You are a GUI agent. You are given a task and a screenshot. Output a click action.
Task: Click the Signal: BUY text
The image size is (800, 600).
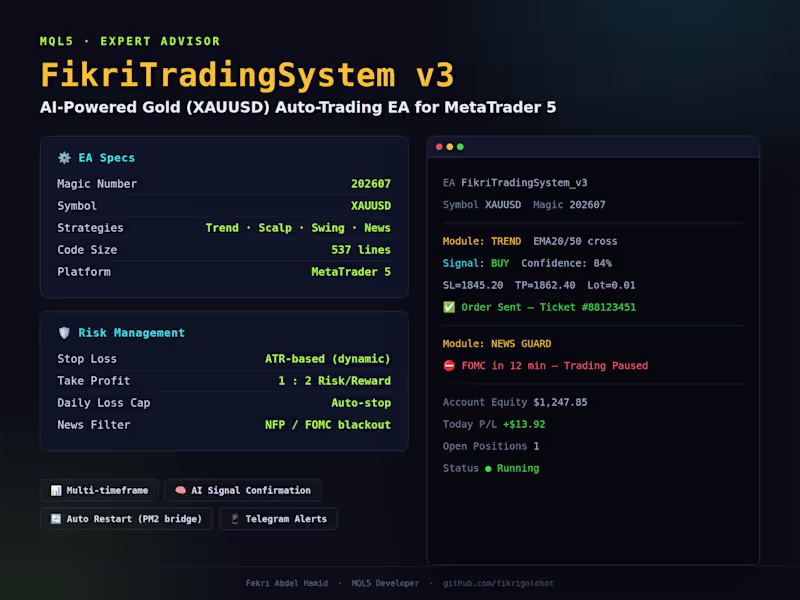tap(476, 263)
